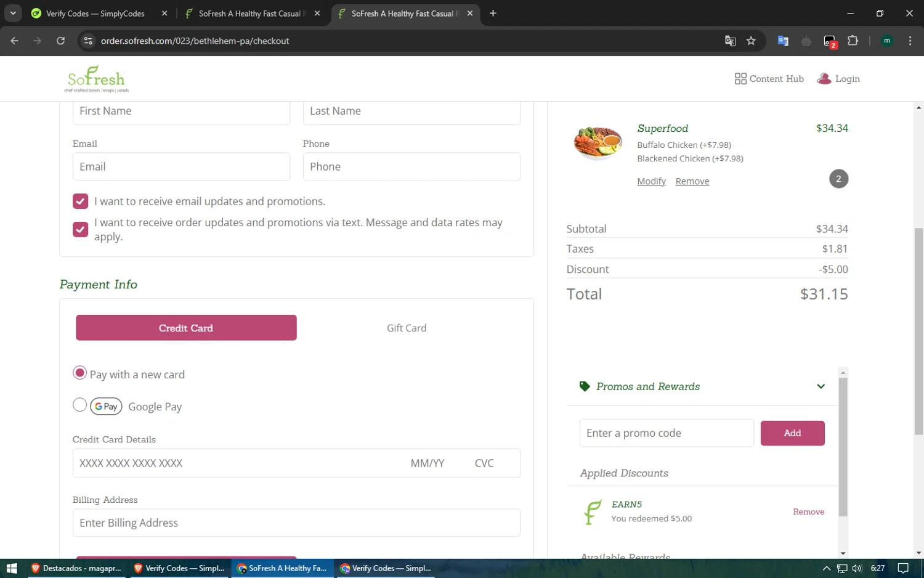Open the Content Hub link

pyautogui.click(x=777, y=79)
